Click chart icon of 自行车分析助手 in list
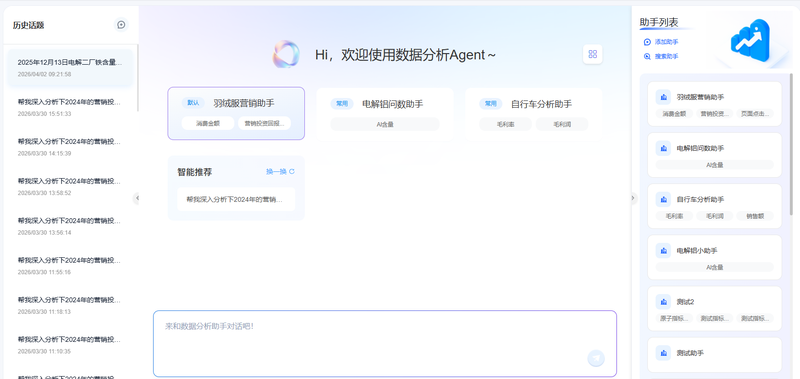The width and height of the screenshot is (800, 379). [663, 199]
